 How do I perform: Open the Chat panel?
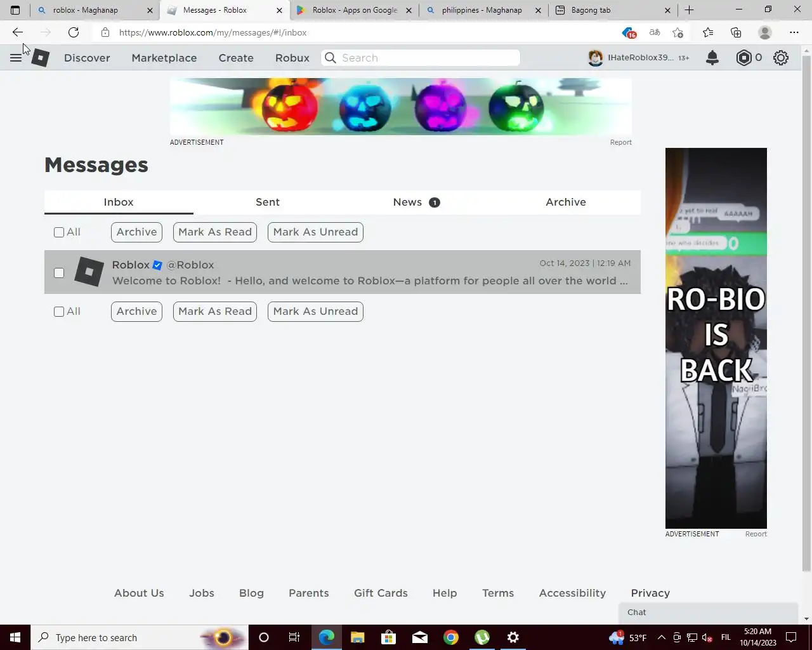point(708,613)
